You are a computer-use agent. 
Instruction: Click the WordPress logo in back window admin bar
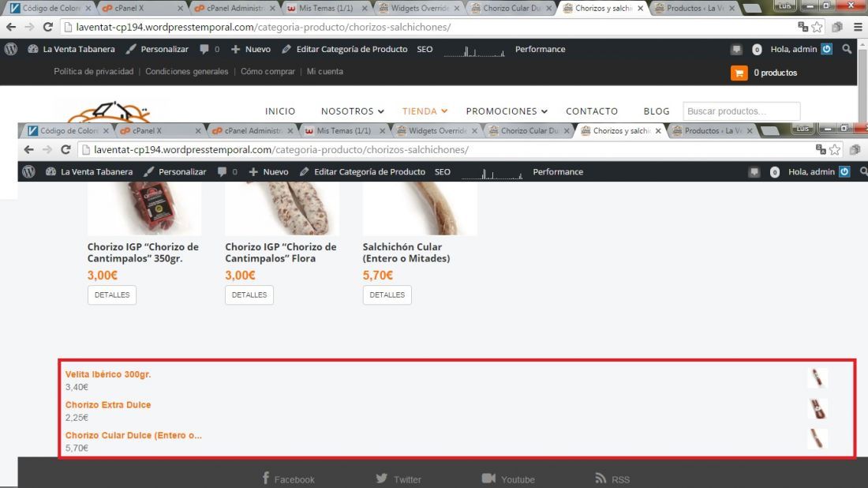pyautogui.click(x=10, y=49)
